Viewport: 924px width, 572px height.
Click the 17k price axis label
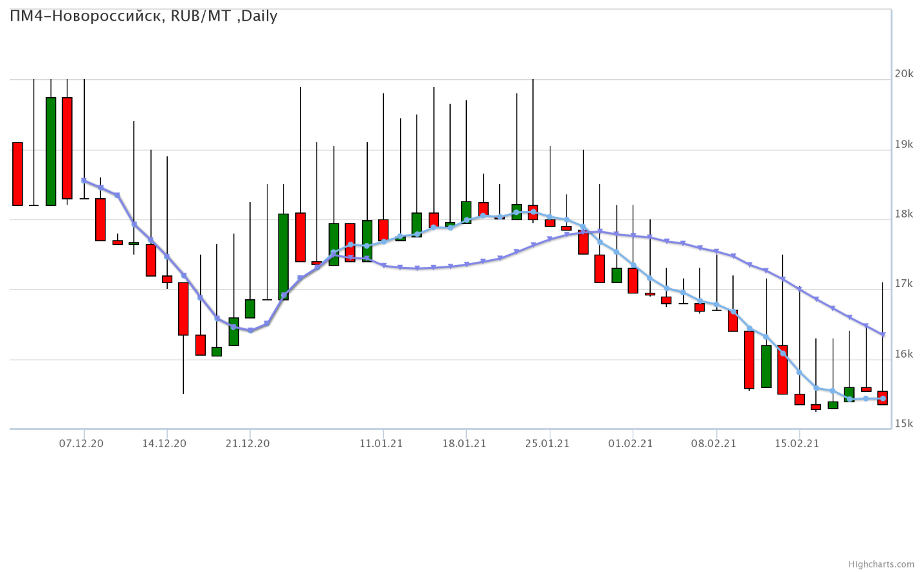coord(904,284)
